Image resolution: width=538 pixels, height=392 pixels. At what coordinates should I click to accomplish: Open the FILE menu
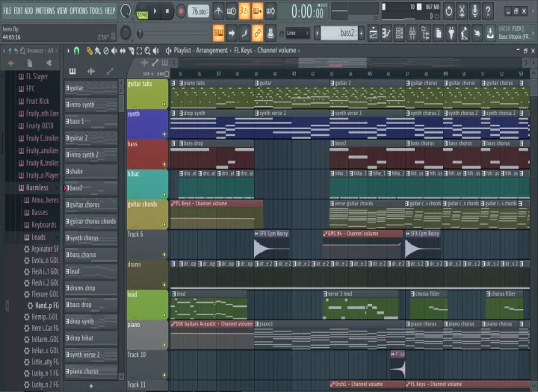(x=7, y=11)
